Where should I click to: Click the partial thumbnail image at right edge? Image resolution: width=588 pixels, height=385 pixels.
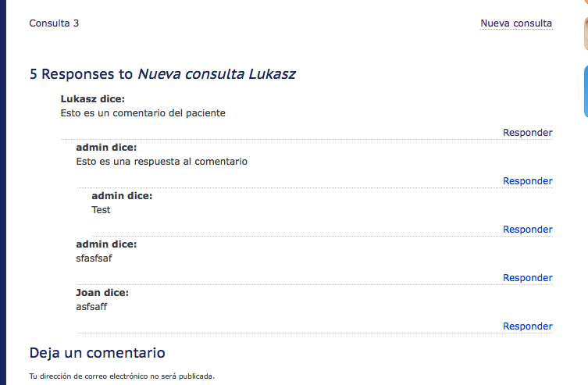pos(586,34)
